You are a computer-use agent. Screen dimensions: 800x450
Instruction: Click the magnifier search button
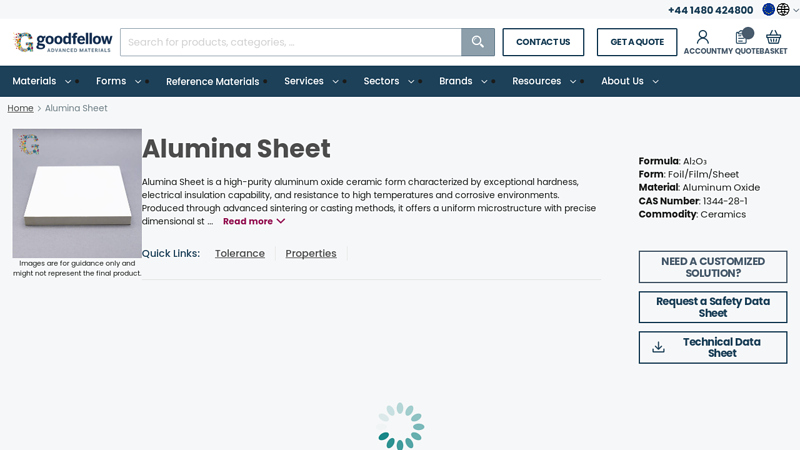(478, 42)
